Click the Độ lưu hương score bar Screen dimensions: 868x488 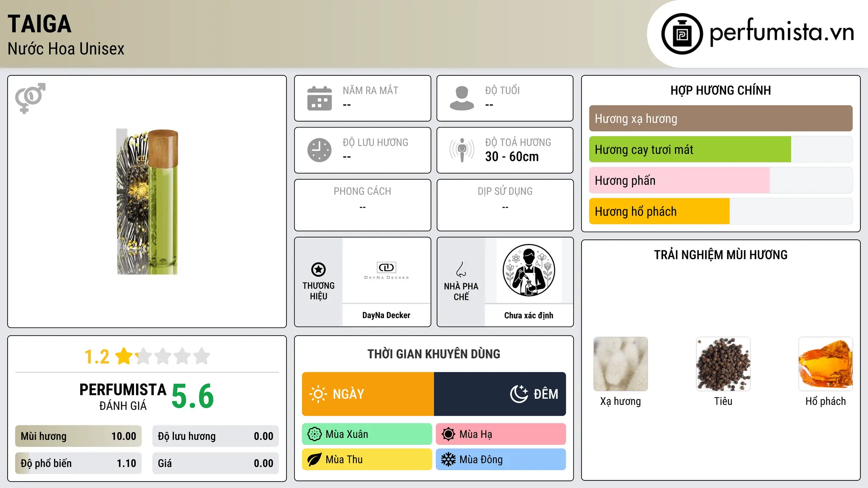(x=216, y=436)
